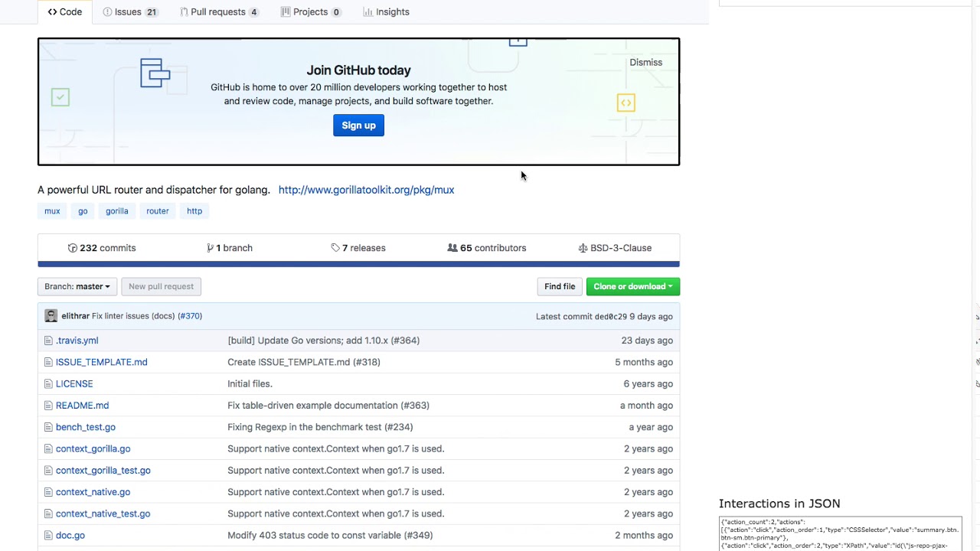The image size is (980, 551).
Task: Click the contributors people icon
Action: click(452, 248)
